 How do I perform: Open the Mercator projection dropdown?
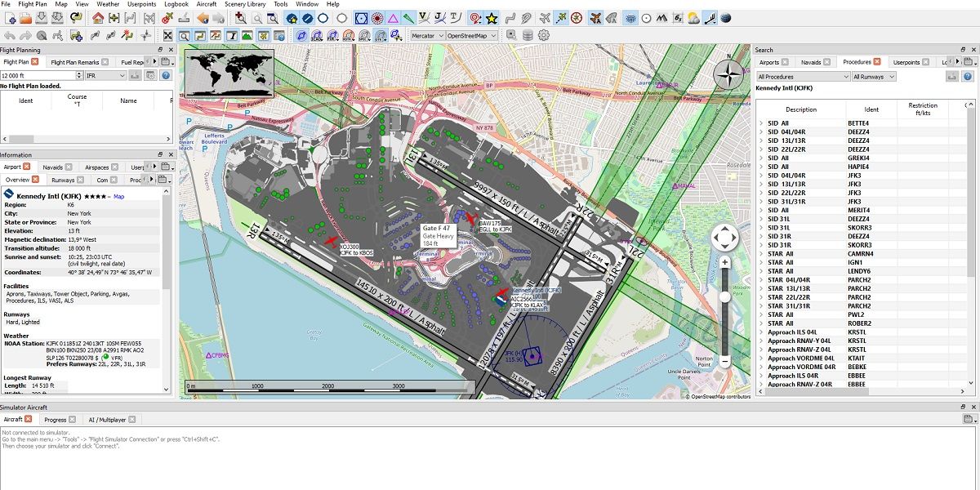(427, 36)
